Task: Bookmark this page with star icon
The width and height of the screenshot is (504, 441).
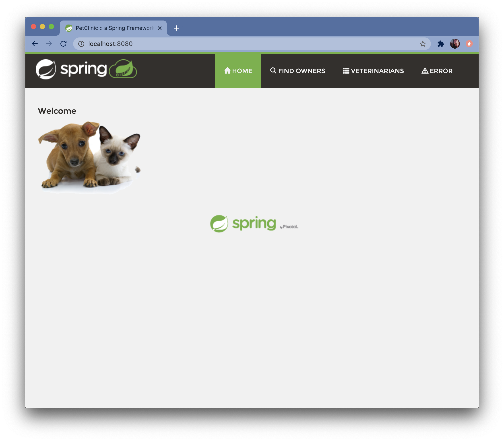Action: 423,44
